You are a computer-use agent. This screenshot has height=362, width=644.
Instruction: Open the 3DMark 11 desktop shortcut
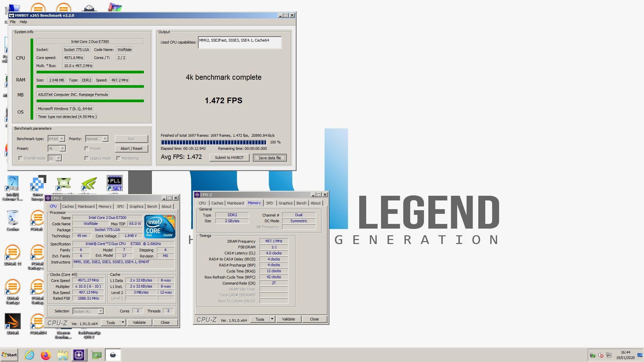click(12, 255)
